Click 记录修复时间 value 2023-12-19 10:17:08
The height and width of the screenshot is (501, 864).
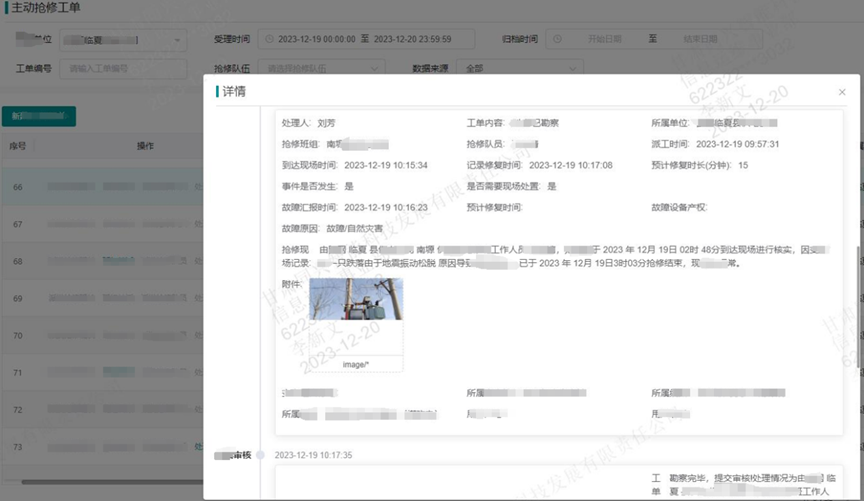[570, 165]
